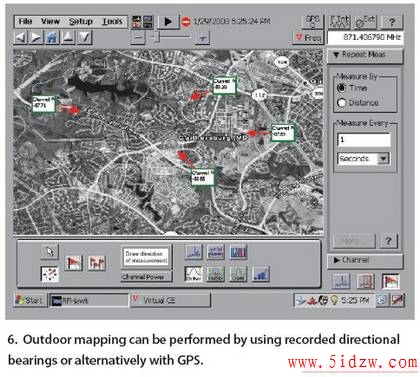420x377 pixels.
Task: Open the File menu
Action: [25, 22]
